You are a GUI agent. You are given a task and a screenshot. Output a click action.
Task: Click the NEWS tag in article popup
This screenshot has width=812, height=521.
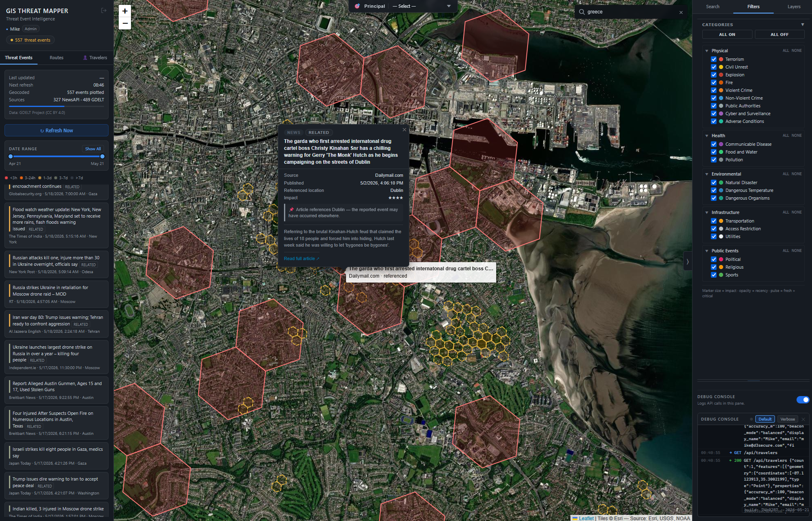293,133
